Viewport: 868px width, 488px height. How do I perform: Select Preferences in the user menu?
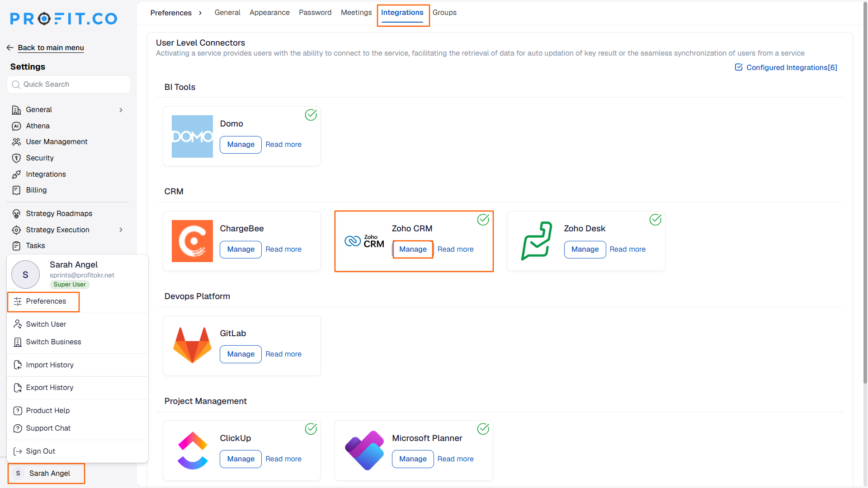click(43, 301)
